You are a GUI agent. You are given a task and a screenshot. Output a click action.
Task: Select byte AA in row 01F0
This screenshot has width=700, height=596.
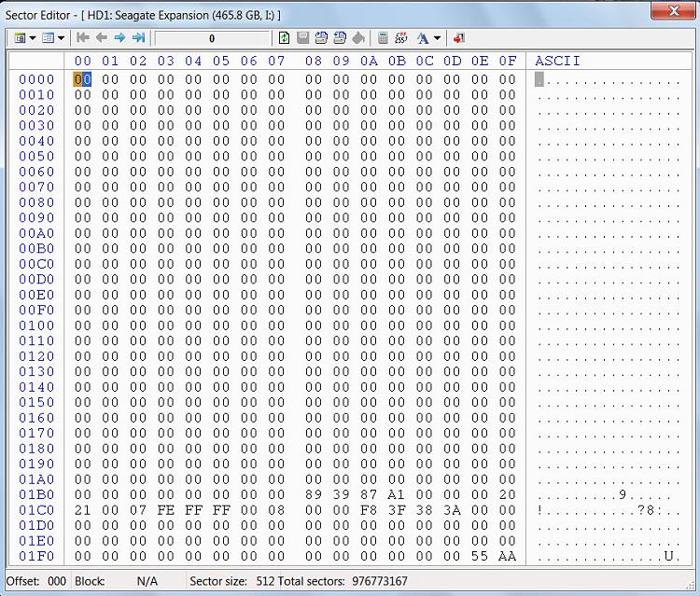(508, 556)
